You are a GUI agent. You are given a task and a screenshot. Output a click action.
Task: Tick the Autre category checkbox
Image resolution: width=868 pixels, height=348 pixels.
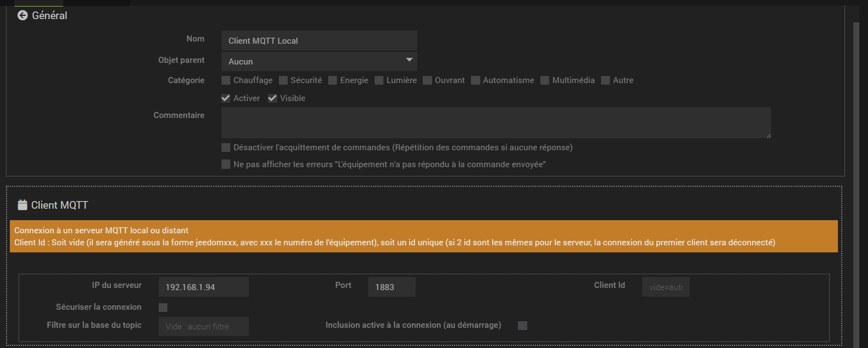point(605,80)
